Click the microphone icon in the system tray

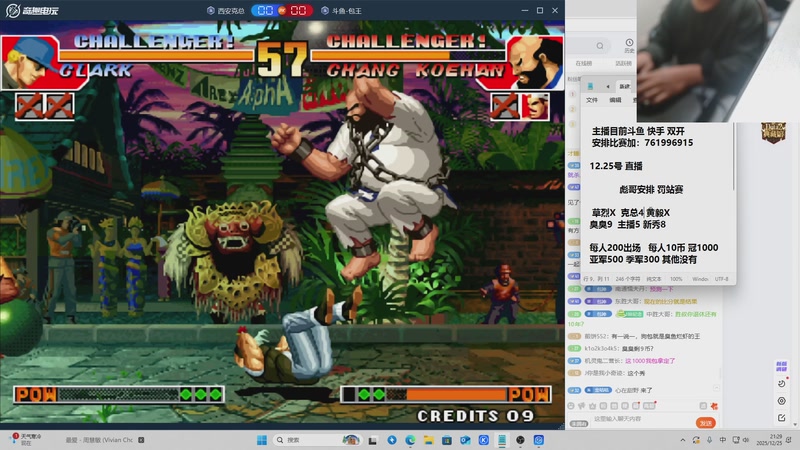tap(710, 440)
